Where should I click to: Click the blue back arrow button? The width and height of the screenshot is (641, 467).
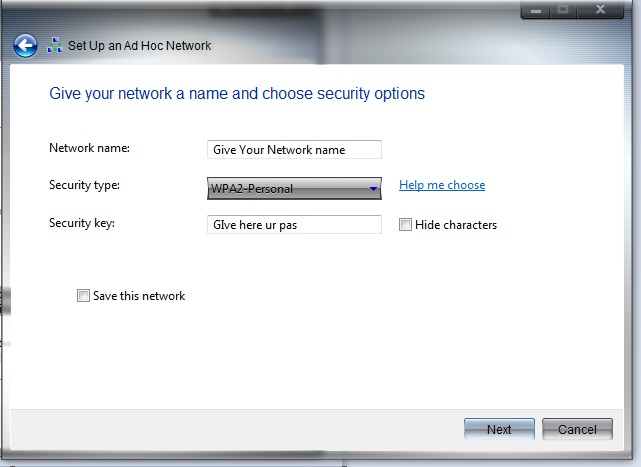pos(26,45)
